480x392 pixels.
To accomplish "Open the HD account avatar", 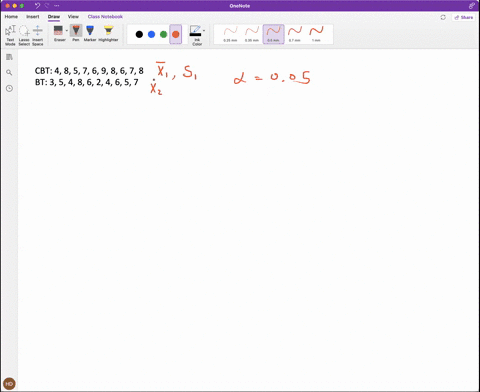I will [9, 384].
